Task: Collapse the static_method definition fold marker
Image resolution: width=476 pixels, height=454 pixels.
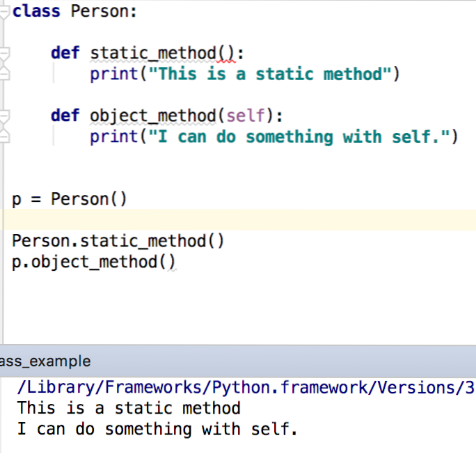Action: point(4,54)
